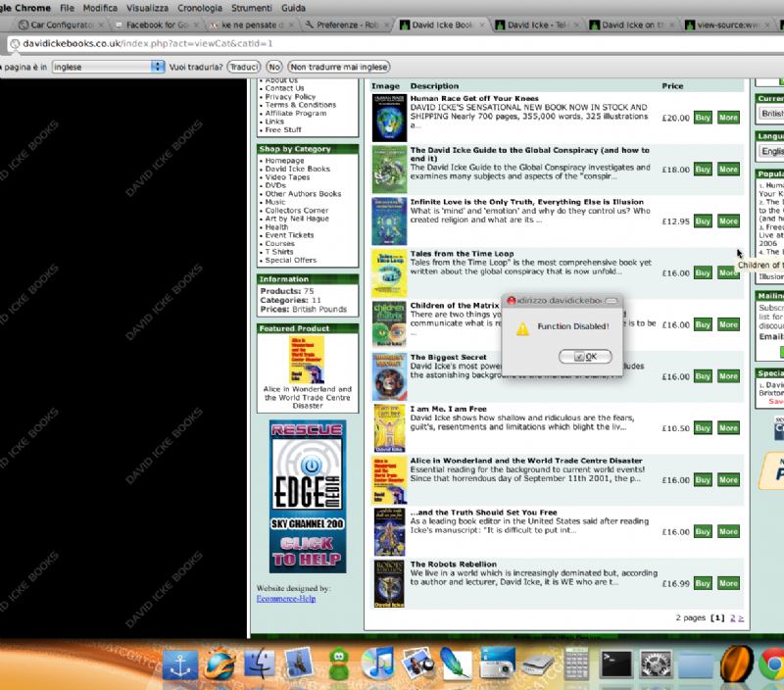Viewport: 784px width, 690px height.
Task: Switch to the Preferenze tab
Action: pyautogui.click(x=345, y=25)
